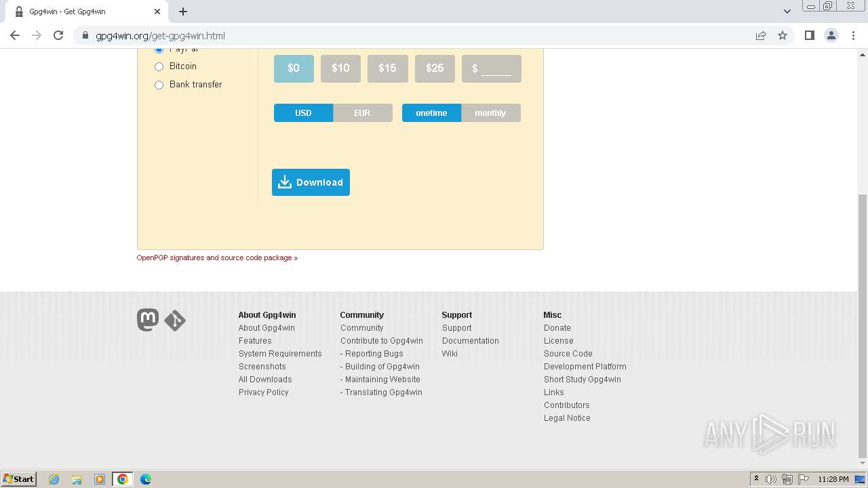Open the Wiki link
This screenshot has height=488, width=868.
pos(450,354)
